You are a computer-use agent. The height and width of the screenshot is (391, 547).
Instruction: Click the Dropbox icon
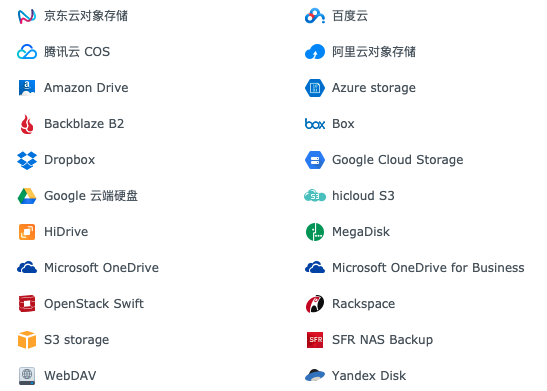(x=27, y=160)
